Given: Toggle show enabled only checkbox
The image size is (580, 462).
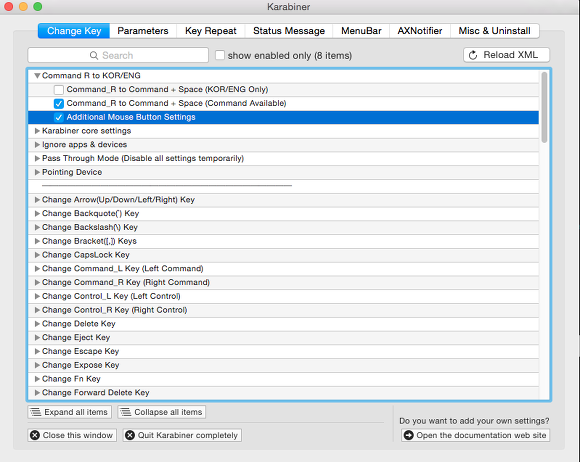Looking at the screenshot, I should point(220,55).
